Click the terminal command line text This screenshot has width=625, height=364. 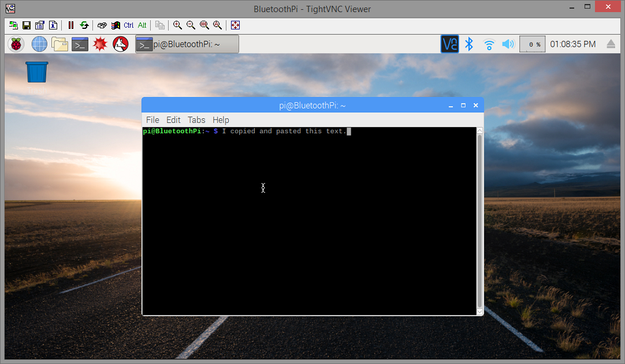coord(285,131)
